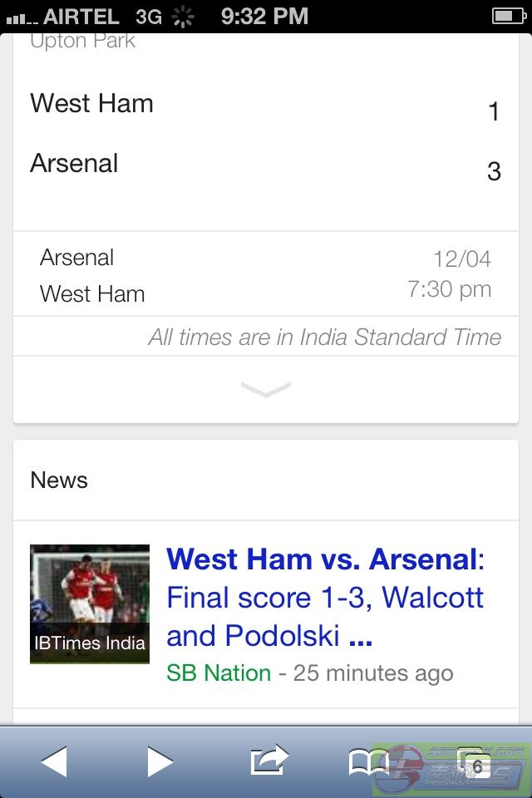Tap the Safari forward arrow
This screenshot has height=798, width=532.
[x=160, y=761]
